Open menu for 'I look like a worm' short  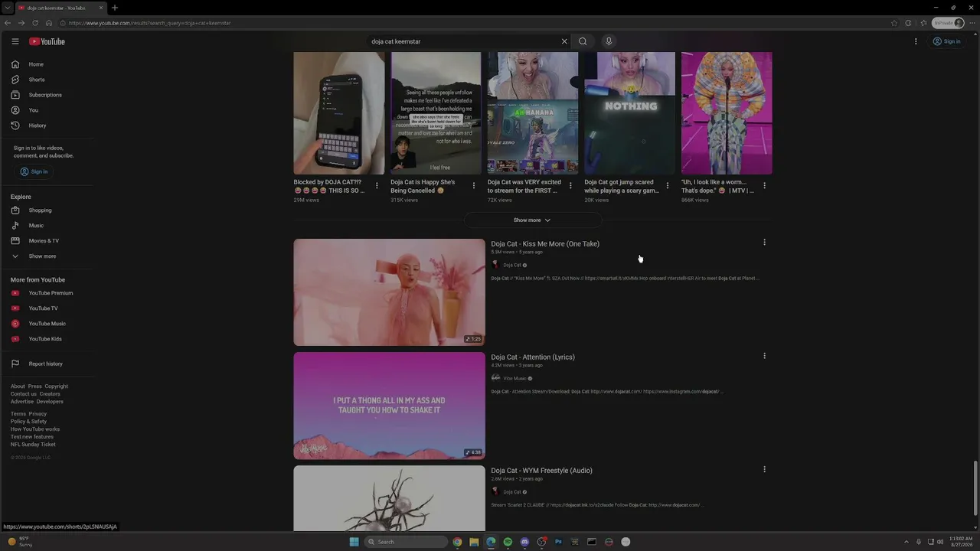pos(764,185)
